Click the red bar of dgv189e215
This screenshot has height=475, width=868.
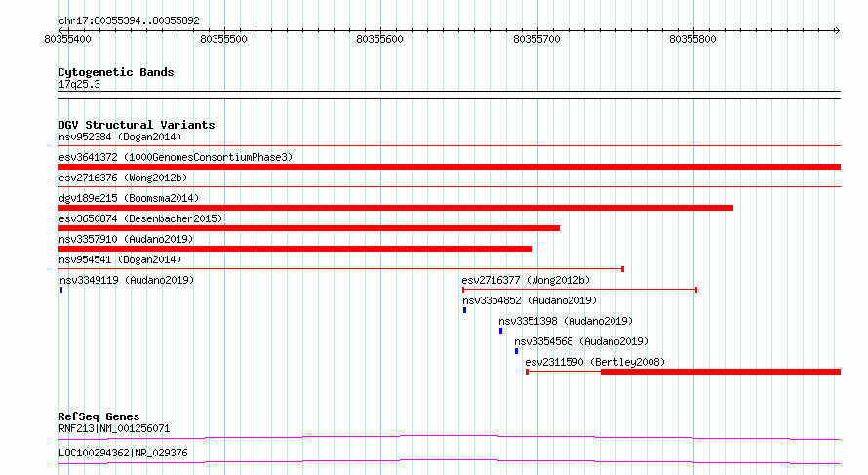pyautogui.click(x=395, y=208)
